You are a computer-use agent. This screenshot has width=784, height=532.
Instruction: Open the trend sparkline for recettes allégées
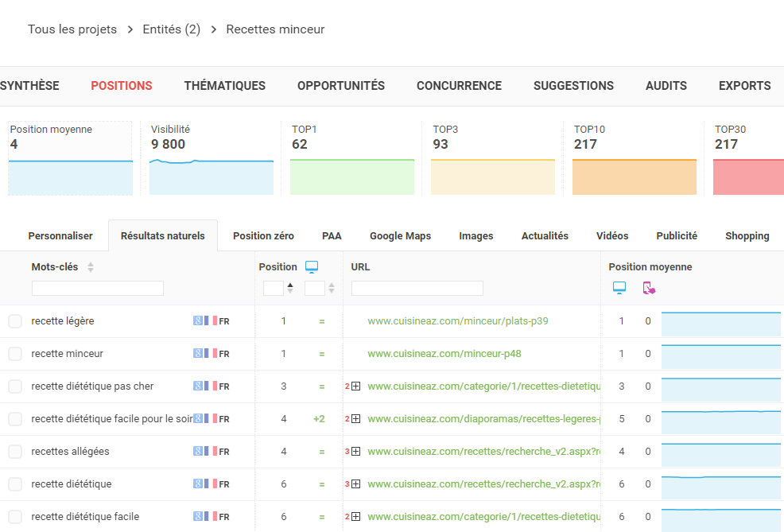point(721,454)
